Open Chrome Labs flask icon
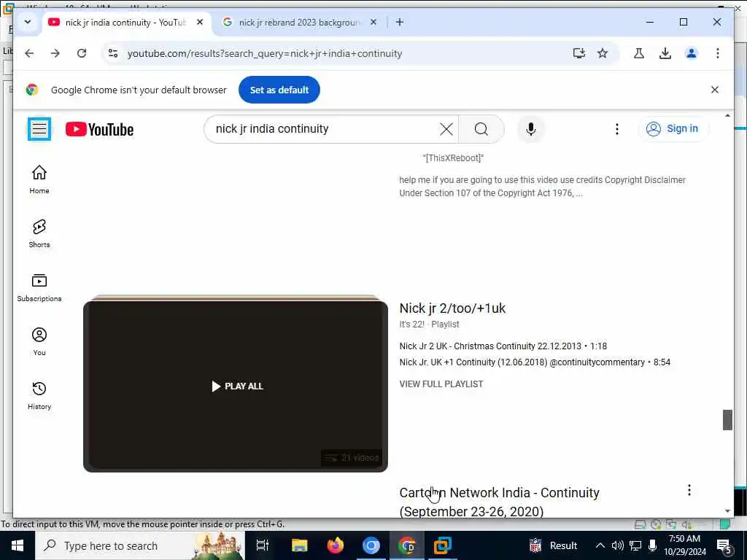747x560 pixels. [x=639, y=53]
